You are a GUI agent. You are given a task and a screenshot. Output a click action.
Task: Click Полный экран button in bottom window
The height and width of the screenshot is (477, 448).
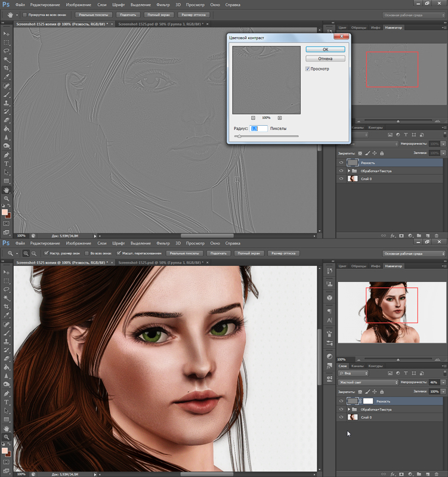[249, 253]
